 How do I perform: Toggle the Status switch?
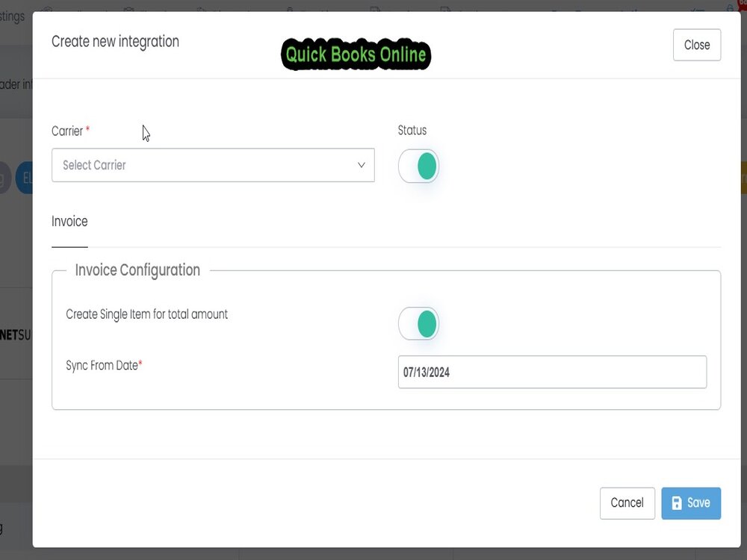coord(418,166)
